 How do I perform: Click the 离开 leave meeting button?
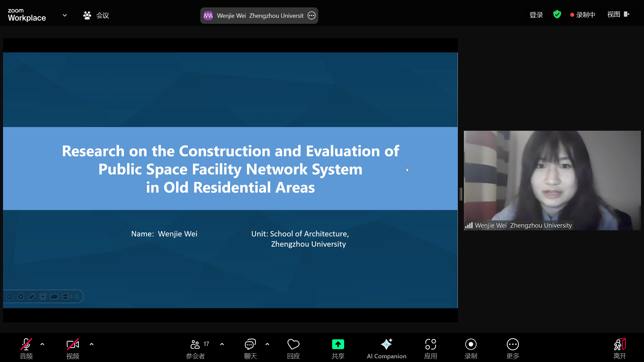pyautogui.click(x=620, y=349)
